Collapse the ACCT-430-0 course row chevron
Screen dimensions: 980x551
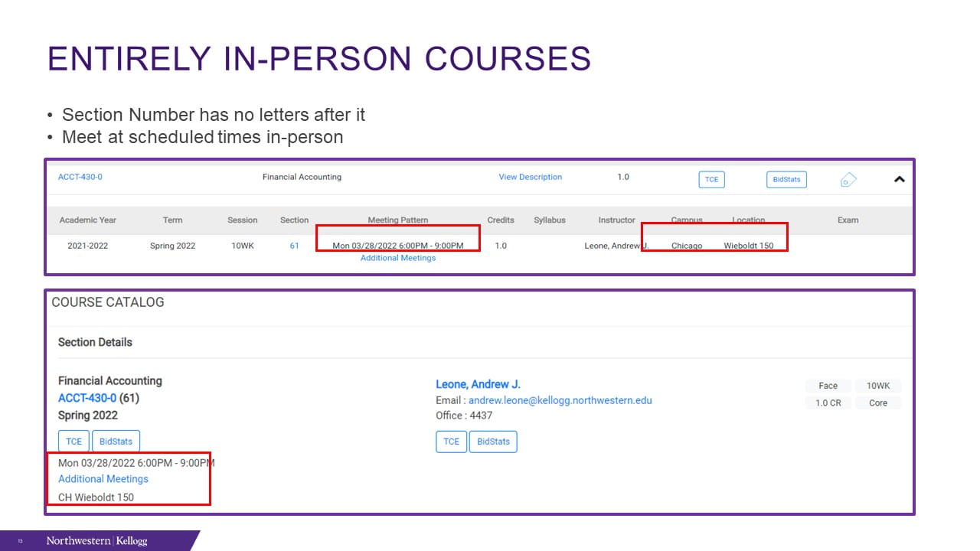(900, 180)
